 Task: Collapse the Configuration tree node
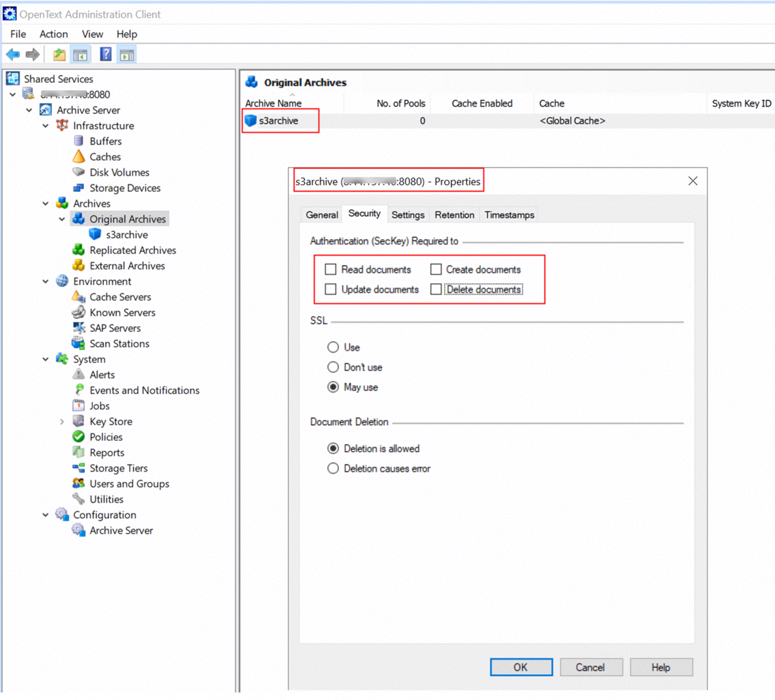[46, 515]
